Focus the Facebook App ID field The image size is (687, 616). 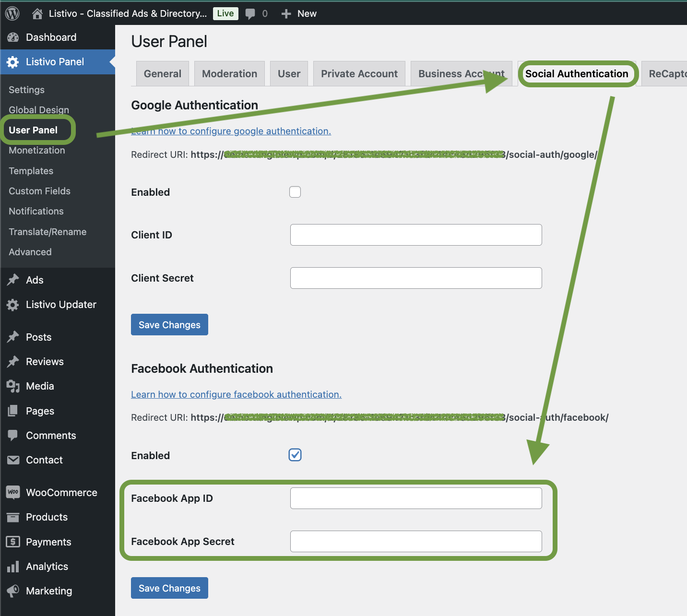(416, 498)
